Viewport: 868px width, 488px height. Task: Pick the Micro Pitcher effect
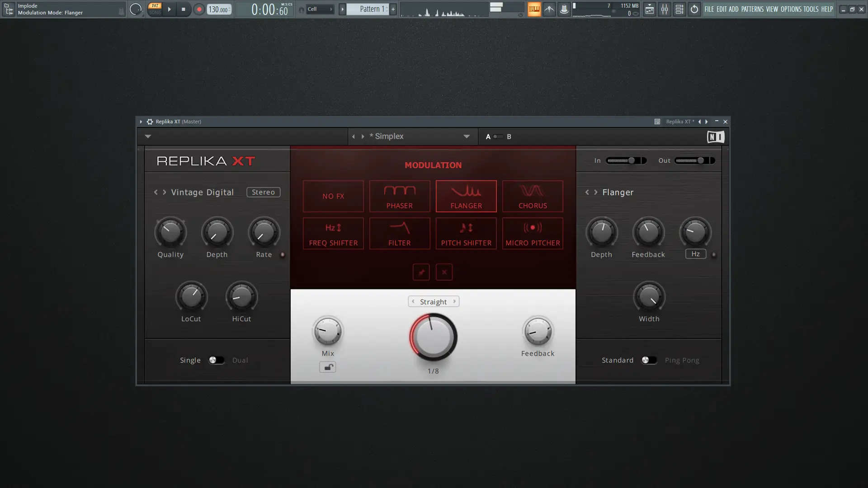533,234
